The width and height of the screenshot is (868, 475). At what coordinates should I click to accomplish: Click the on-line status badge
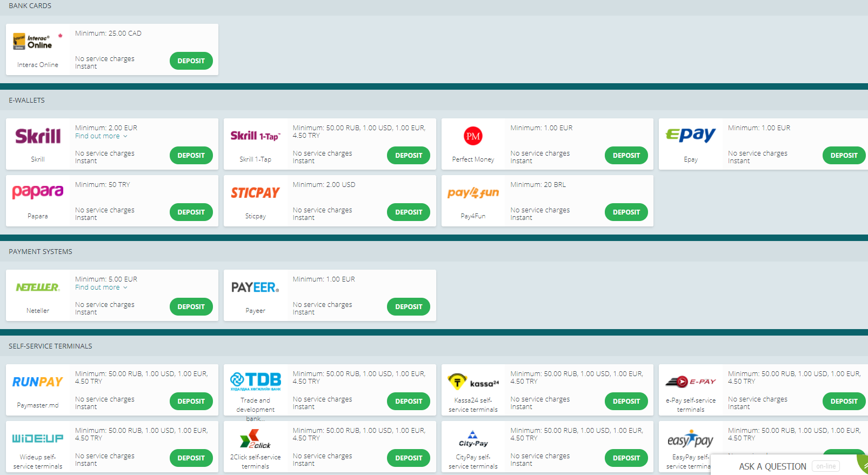tap(826, 466)
